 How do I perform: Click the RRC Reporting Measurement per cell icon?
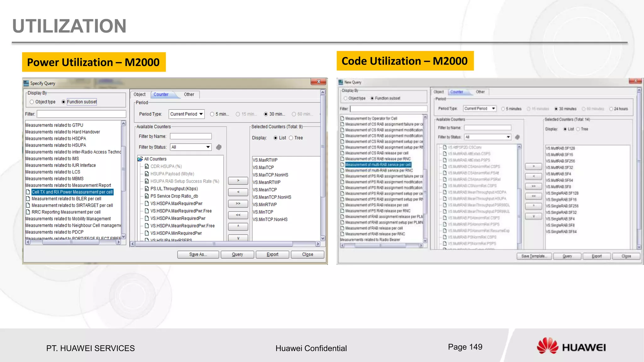tap(28, 212)
